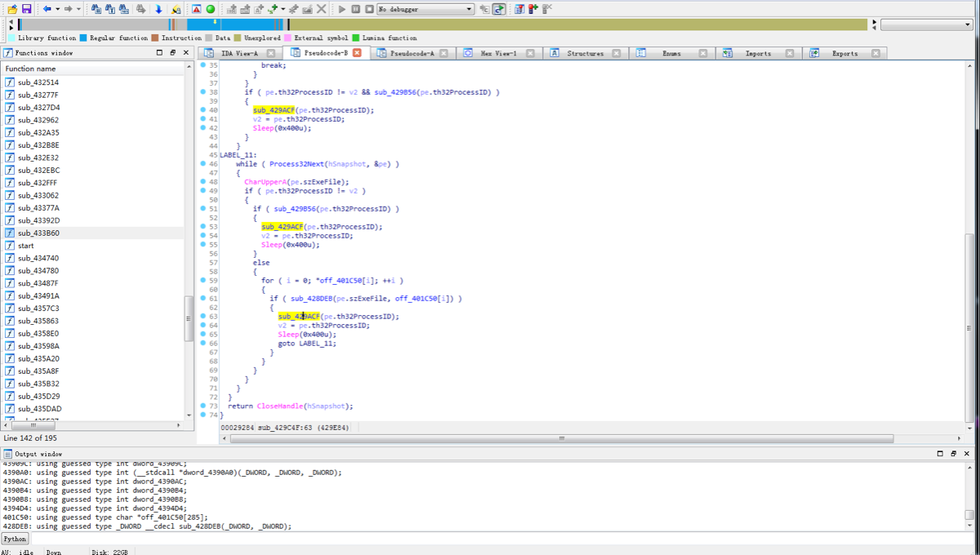Jump back with the blue left arrow
This screenshot has width=980, height=555.
47,8
